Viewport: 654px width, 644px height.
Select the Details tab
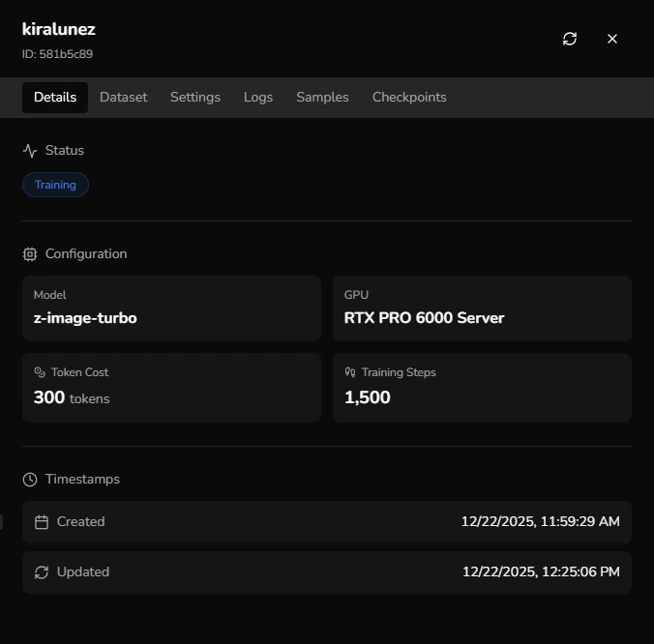55,98
